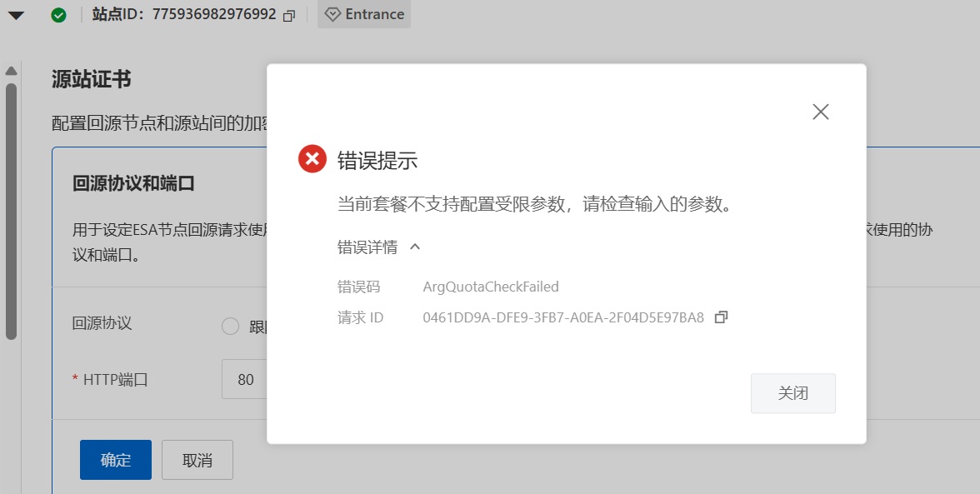Click the 取消 button

click(197, 460)
